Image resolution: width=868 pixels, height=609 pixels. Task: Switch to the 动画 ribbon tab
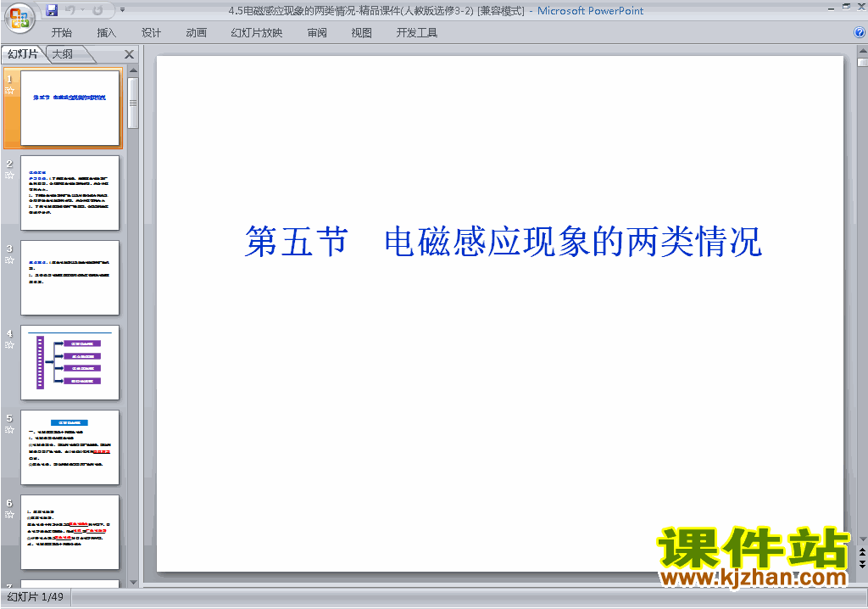[196, 33]
